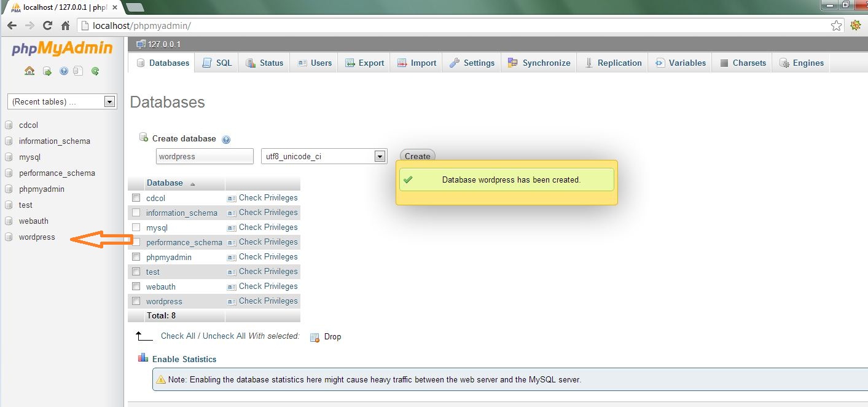The width and height of the screenshot is (868, 407).
Task: Click the phpMyAdmin logo
Action: coord(62,49)
